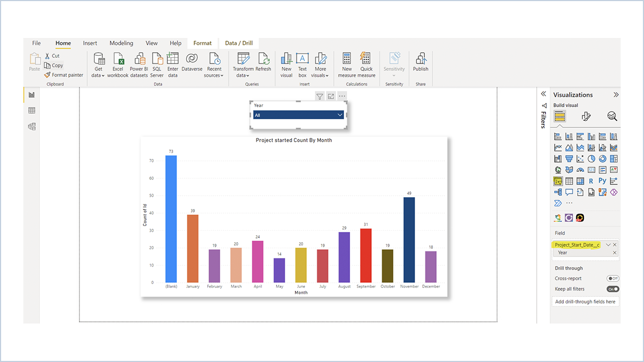
Task: Select the decomposition tree visual icon
Action: tap(557, 192)
